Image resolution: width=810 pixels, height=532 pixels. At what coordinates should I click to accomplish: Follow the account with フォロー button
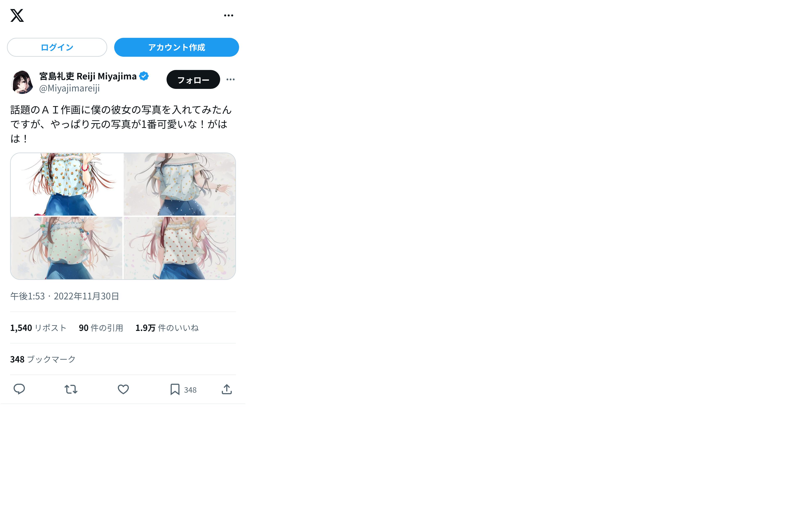(193, 80)
